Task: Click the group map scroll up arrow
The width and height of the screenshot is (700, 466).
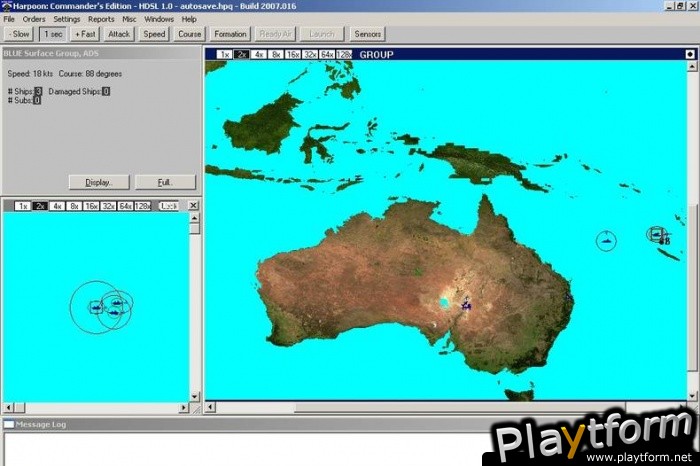Action: (692, 66)
